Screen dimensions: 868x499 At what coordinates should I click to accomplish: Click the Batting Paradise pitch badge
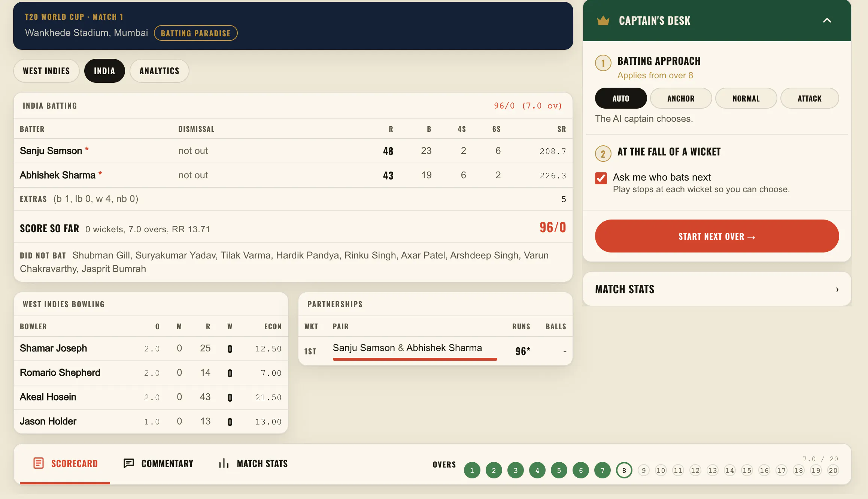(195, 33)
